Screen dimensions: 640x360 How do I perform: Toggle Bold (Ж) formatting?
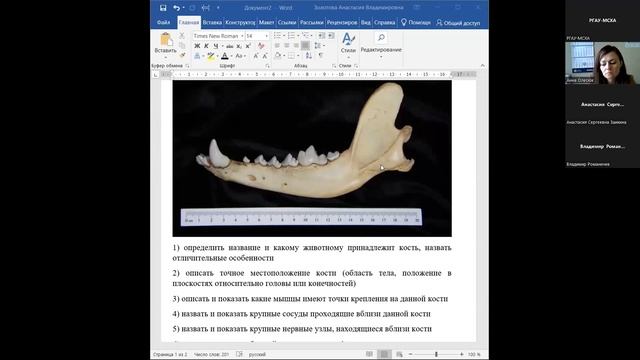click(x=197, y=46)
